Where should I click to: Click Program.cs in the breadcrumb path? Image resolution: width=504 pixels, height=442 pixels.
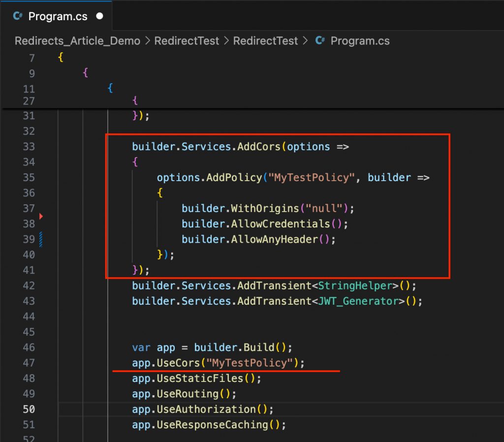click(360, 41)
